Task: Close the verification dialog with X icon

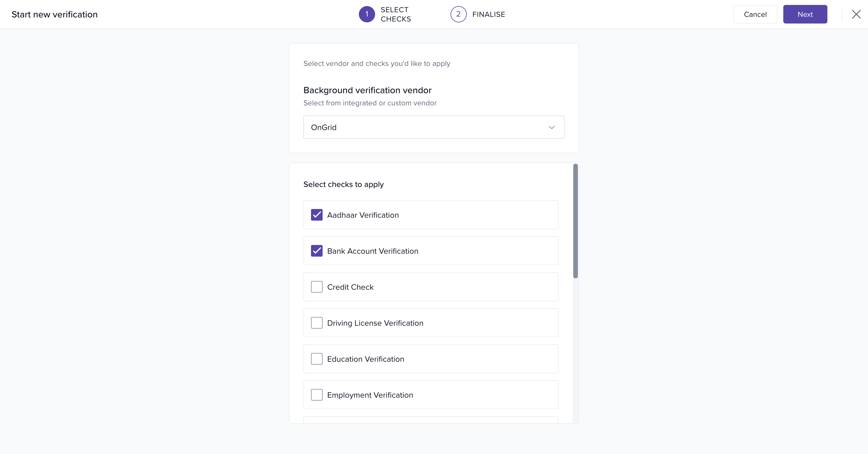Action: (856, 14)
